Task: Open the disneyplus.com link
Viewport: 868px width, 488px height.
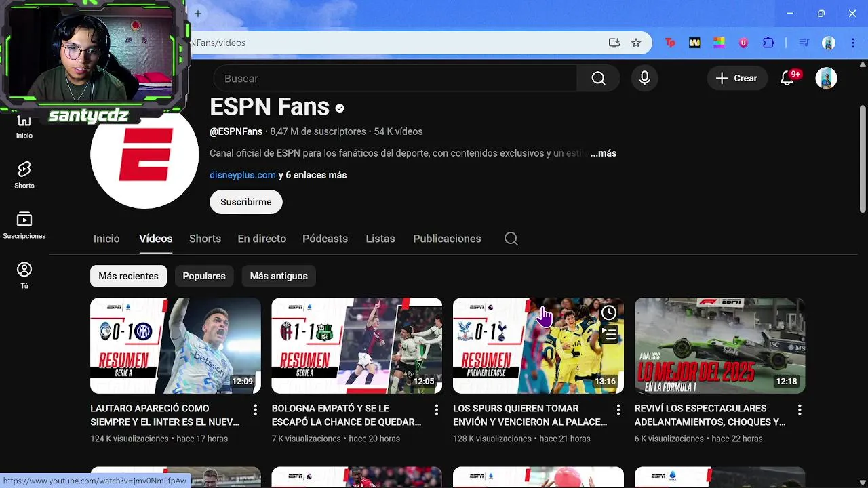Action: [243, 175]
